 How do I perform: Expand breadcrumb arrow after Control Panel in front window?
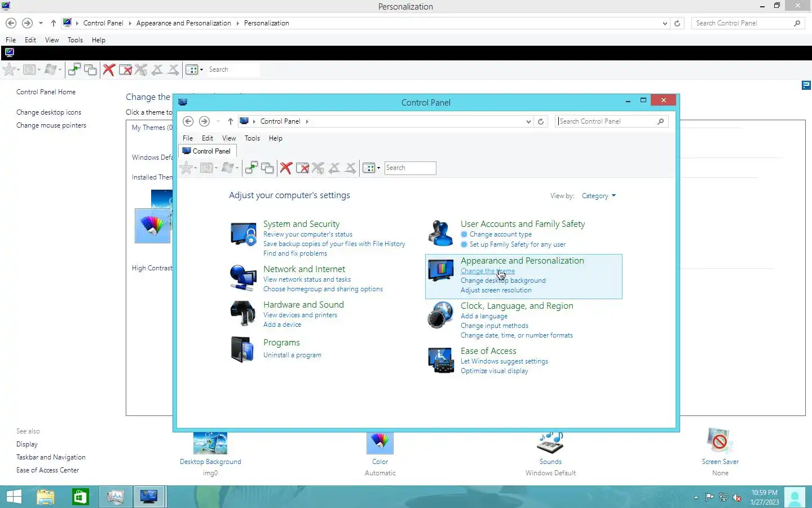point(307,121)
